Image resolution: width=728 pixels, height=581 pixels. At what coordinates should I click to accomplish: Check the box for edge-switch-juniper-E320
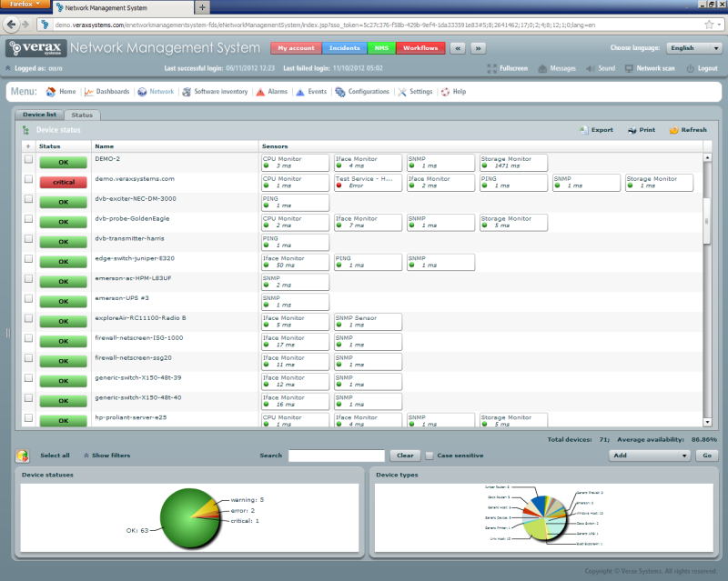pos(29,259)
